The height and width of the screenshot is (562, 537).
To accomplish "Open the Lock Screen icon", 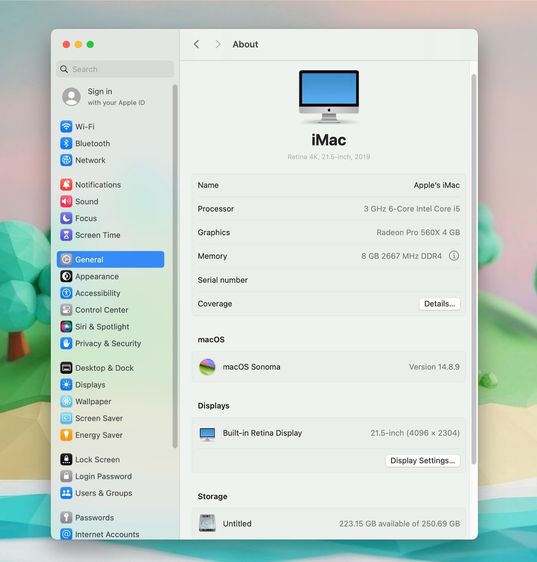I will [x=66, y=459].
